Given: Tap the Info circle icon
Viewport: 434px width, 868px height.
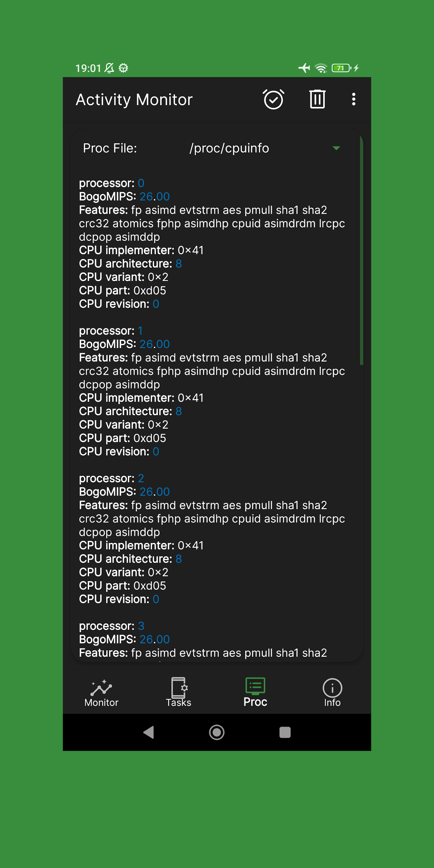Looking at the screenshot, I should point(332,687).
